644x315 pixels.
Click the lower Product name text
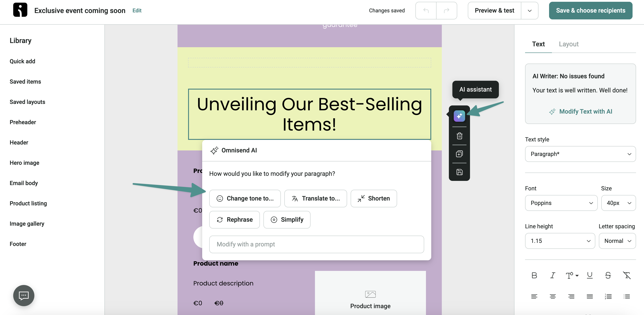click(216, 263)
